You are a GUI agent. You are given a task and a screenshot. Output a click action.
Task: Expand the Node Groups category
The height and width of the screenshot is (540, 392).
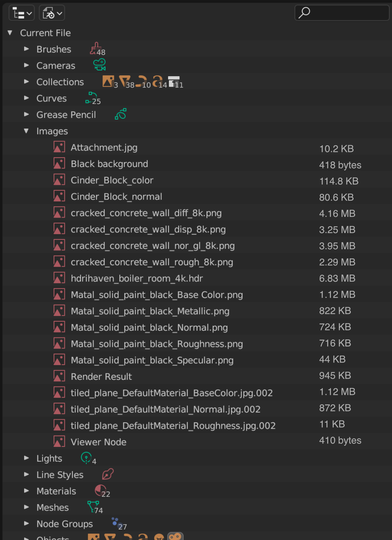26,523
